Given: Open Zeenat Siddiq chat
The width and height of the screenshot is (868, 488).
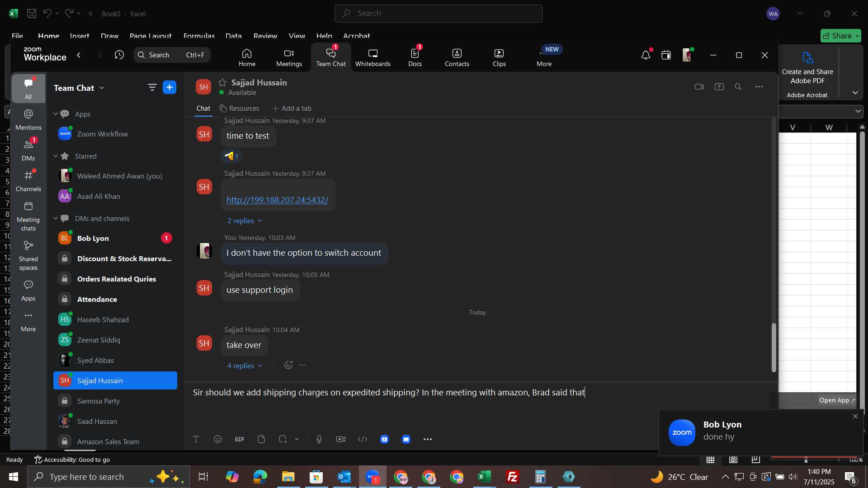Looking at the screenshot, I should click(x=115, y=340).
